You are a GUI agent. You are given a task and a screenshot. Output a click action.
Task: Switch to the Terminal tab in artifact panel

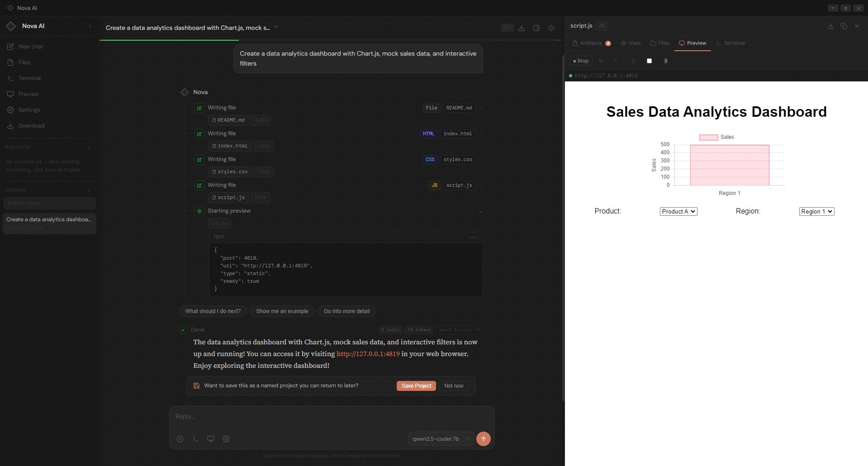pyautogui.click(x=730, y=43)
